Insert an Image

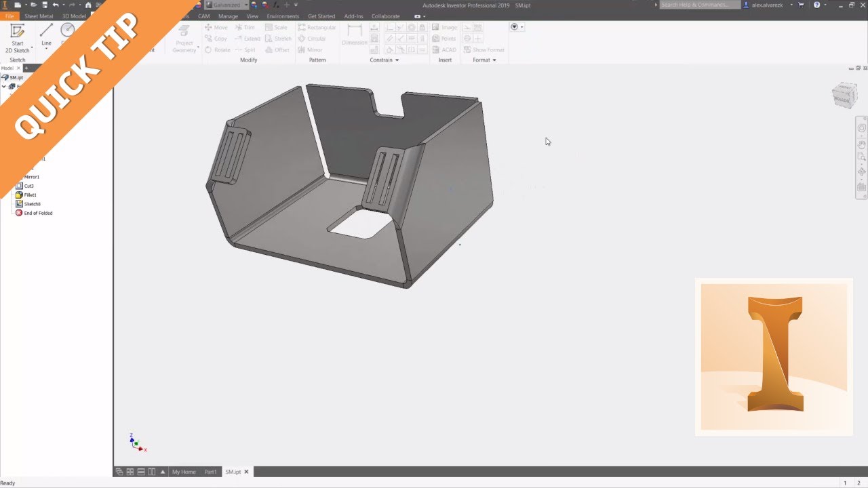pyautogui.click(x=445, y=28)
